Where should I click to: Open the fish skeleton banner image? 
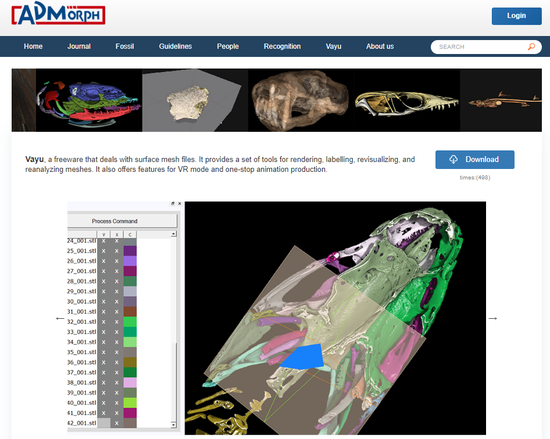pos(501,100)
